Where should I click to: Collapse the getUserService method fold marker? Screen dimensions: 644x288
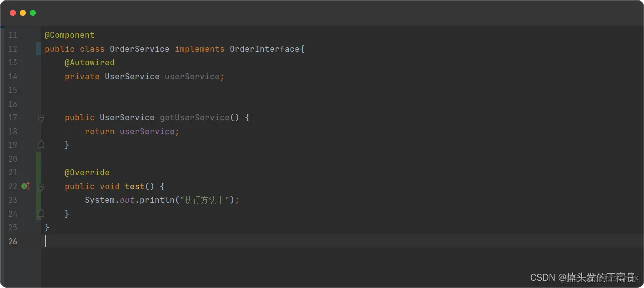(41, 118)
